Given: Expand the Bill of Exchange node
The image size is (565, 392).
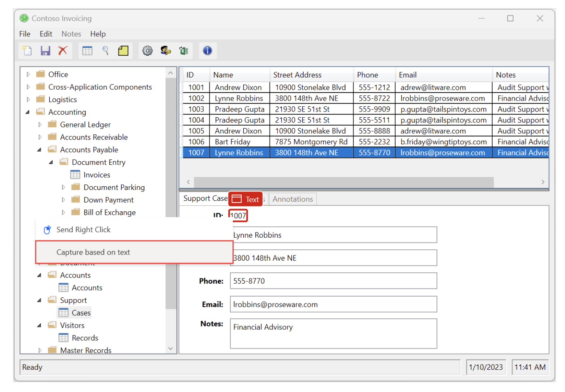Looking at the screenshot, I should pos(63,212).
